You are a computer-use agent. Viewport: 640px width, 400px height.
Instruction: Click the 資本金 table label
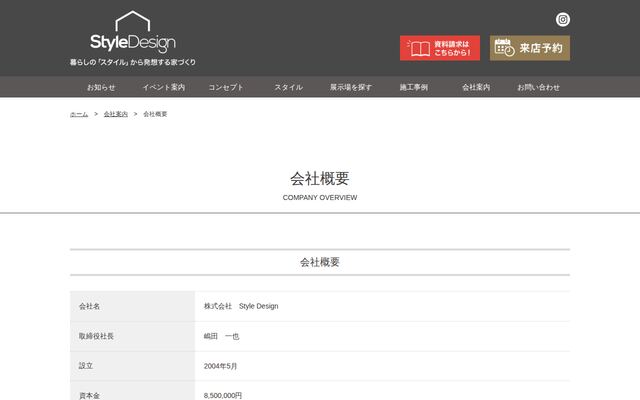pos(89,396)
